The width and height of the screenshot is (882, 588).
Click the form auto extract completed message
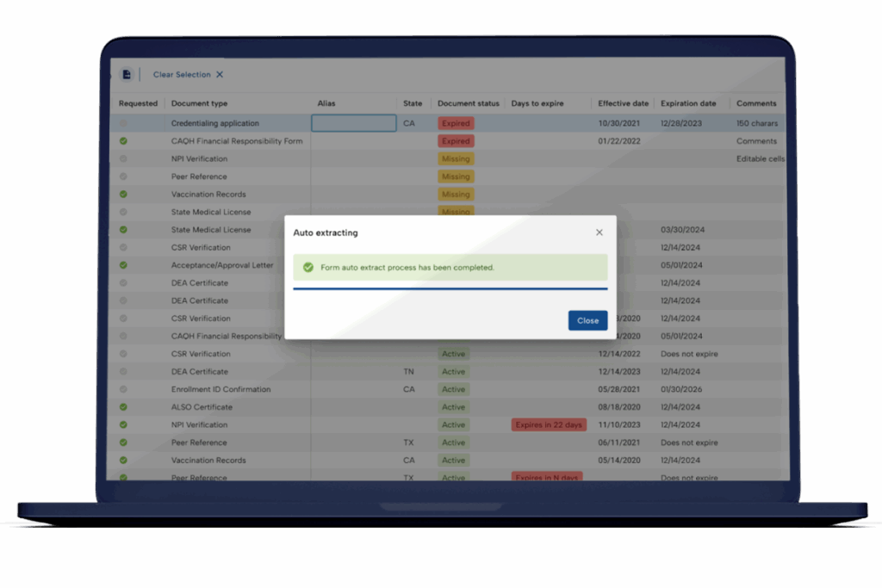coord(407,267)
